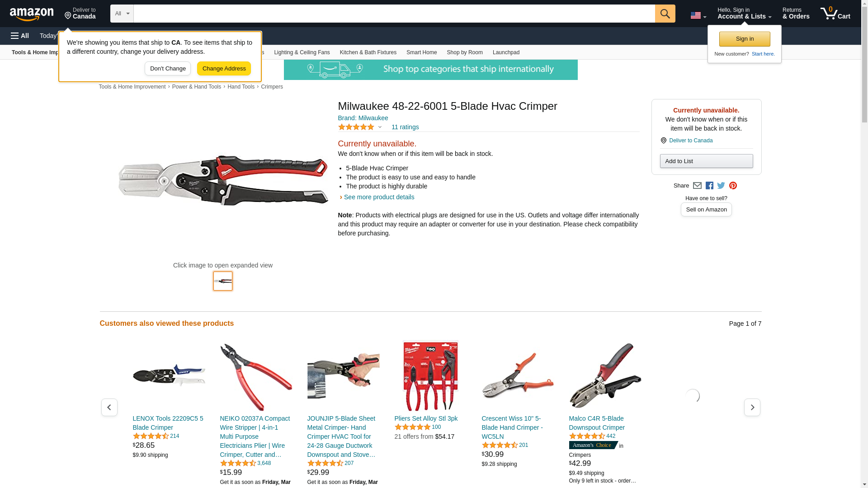Image resolution: width=868 pixels, height=488 pixels.
Task: Open the Add to List dropdown
Action: 706,161
